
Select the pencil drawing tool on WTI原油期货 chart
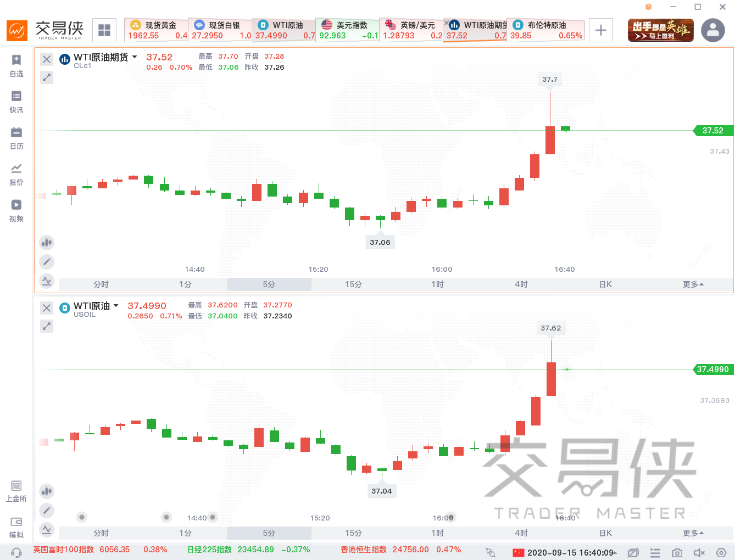point(47,262)
